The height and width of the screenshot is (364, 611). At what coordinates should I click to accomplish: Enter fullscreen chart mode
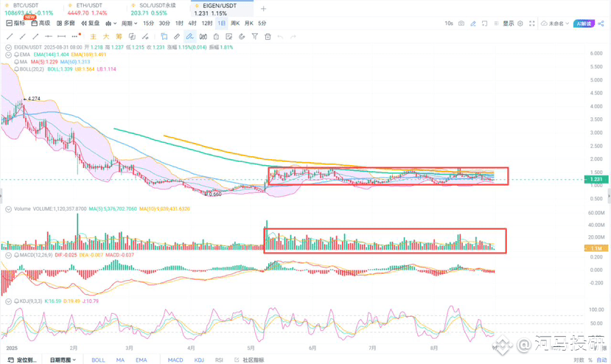pos(531,24)
